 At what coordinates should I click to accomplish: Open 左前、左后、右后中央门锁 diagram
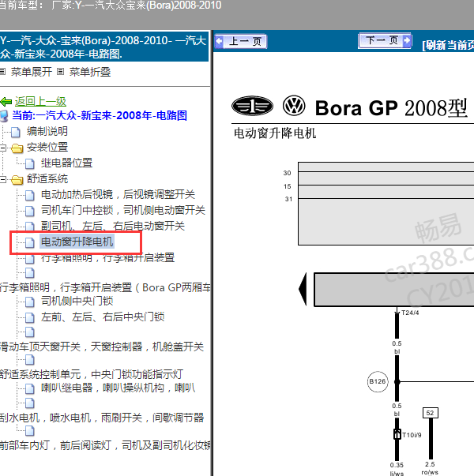103,317
